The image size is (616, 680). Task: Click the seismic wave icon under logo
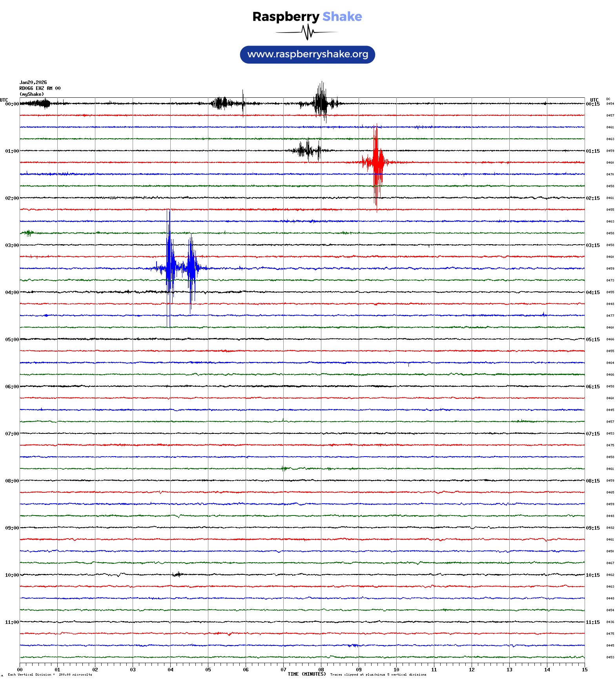tap(307, 32)
